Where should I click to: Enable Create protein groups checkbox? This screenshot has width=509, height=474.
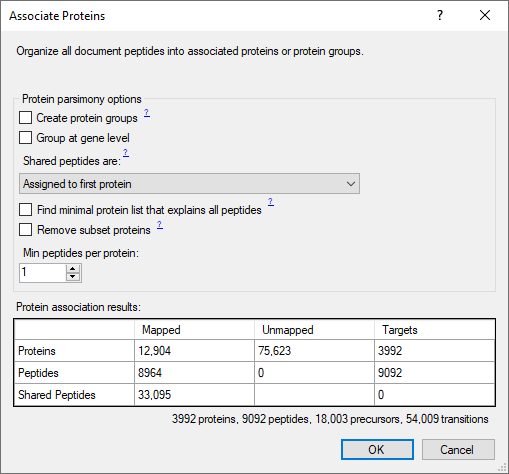tap(26, 118)
